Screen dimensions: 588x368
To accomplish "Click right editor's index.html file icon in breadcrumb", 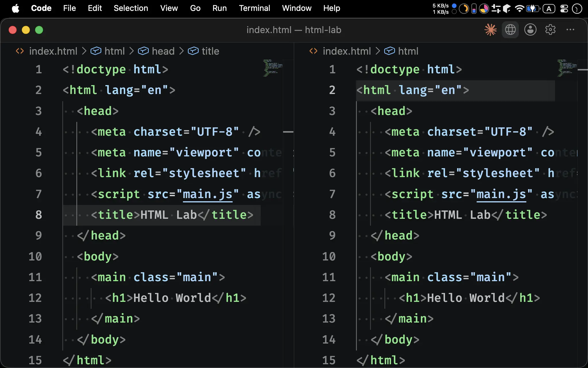I will (314, 51).
